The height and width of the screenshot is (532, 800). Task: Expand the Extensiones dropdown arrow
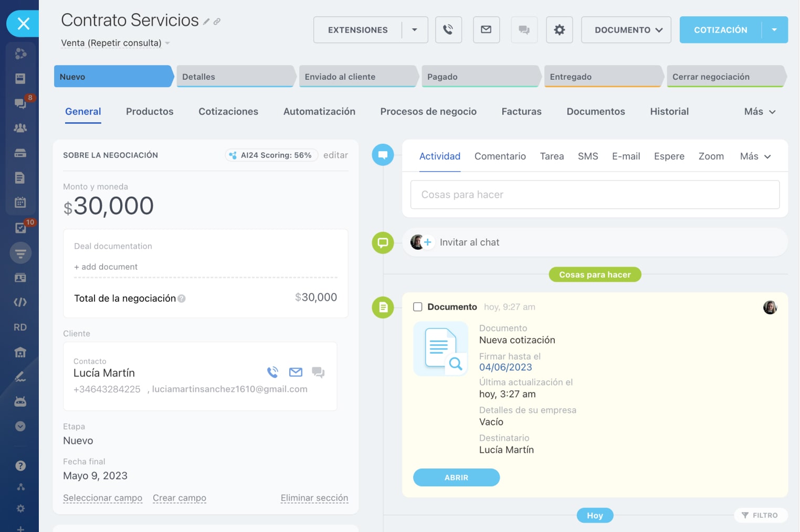point(415,30)
